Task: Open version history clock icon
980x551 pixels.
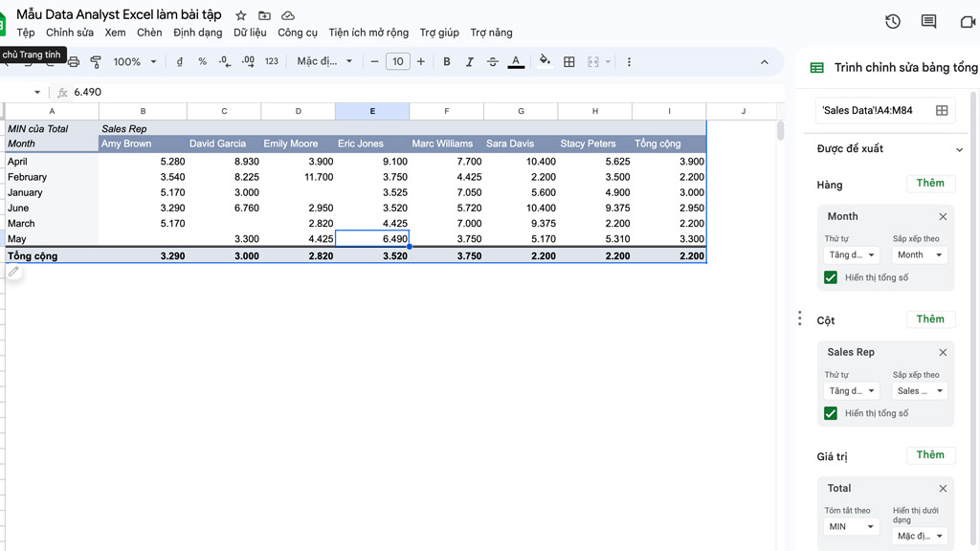Action: [893, 22]
